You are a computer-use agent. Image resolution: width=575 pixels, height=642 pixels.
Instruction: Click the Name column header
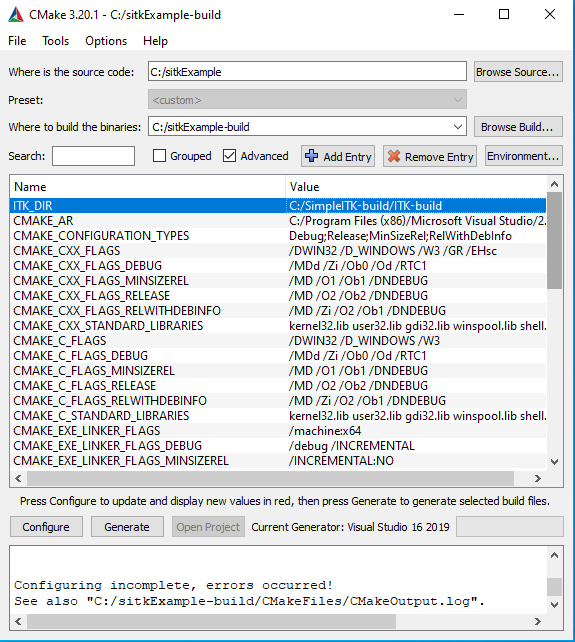(x=147, y=187)
